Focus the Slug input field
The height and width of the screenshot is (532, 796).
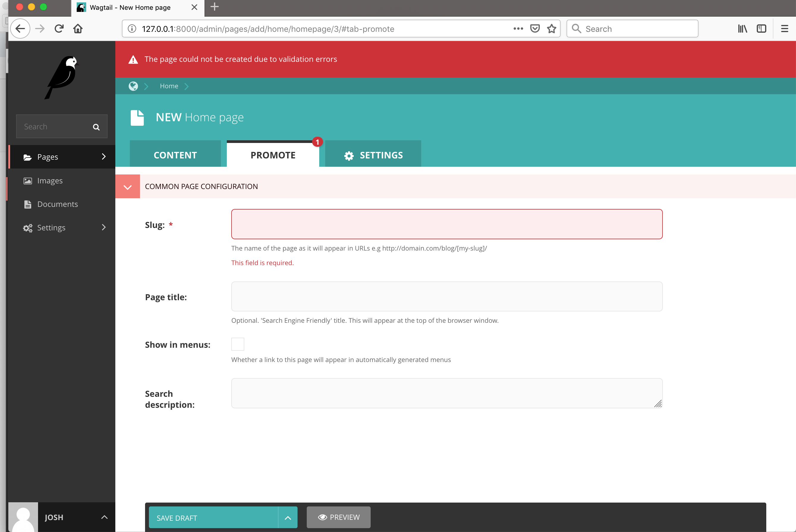coord(447,224)
